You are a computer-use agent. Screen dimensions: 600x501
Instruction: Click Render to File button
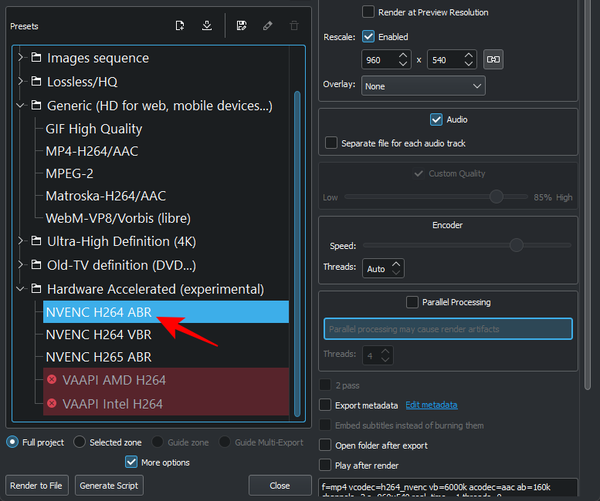37,485
